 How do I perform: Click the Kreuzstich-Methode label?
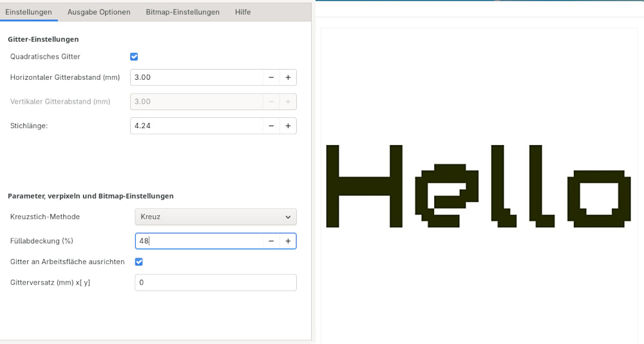[x=45, y=216]
